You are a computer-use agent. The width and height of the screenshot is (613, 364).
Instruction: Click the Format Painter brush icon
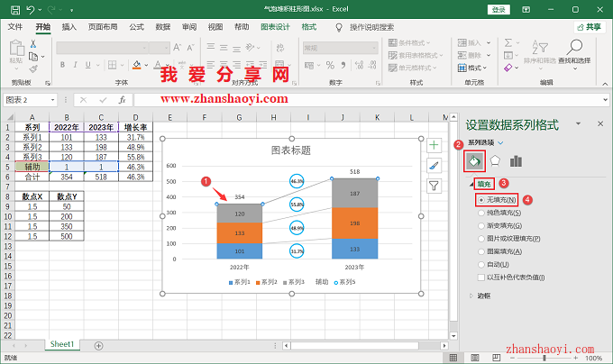click(x=33, y=69)
